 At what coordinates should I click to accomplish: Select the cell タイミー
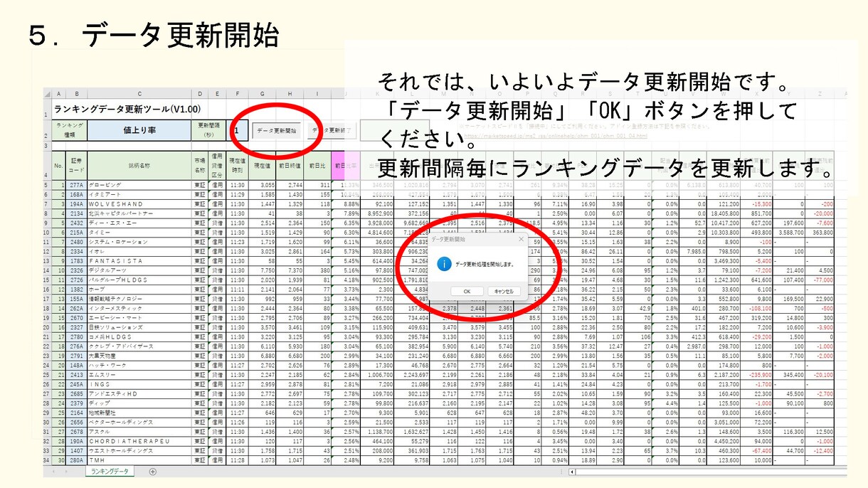pos(139,232)
